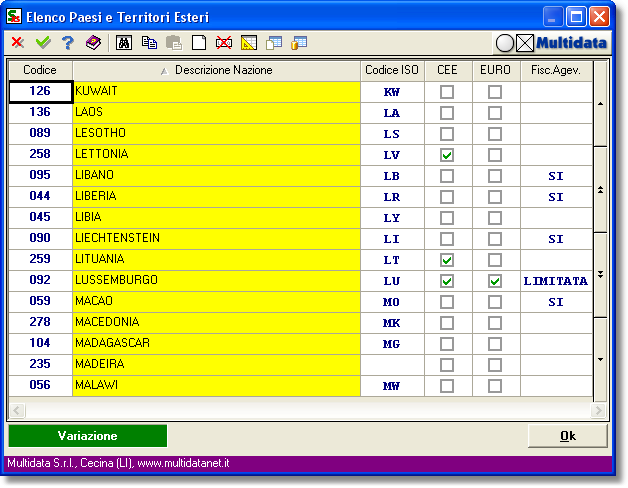The width and height of the screenshot is (628, 488).
Task: Click the LUSSEMBURGO description cell
Action: click(x=216, y=281)
